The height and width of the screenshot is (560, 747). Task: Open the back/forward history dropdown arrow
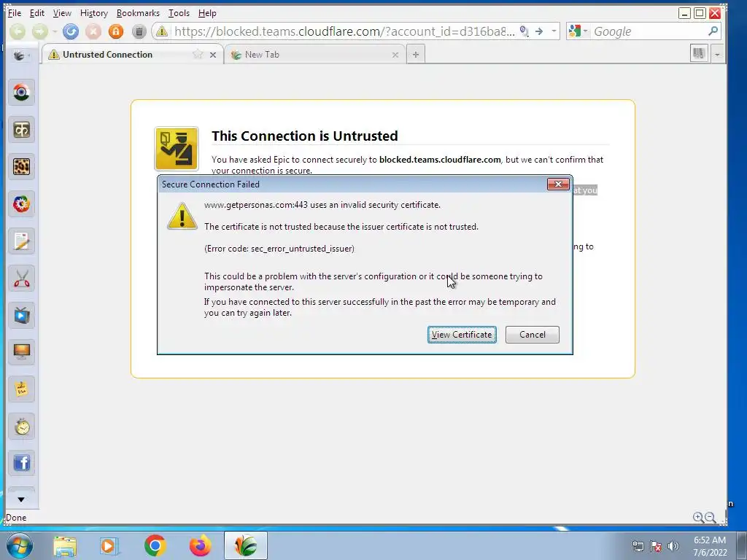pyautogui.click(x=55, y=32)
